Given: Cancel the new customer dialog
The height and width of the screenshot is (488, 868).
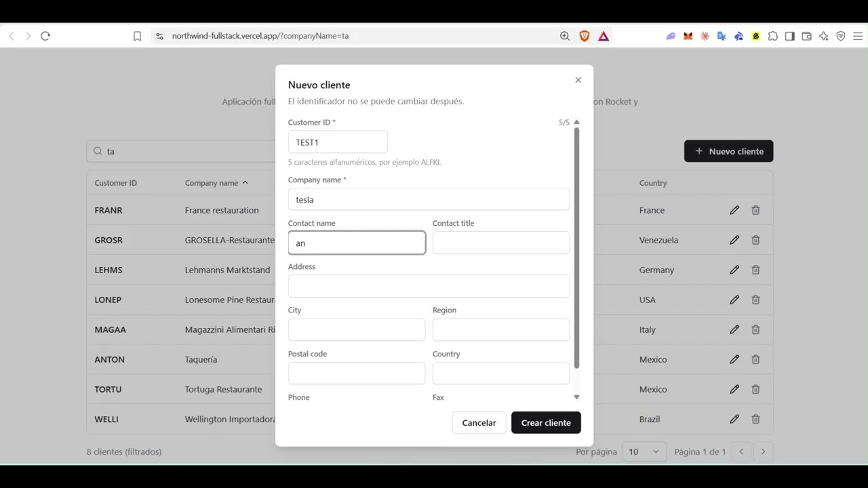Looking at the screenshot, I should [x=479, y=423].
